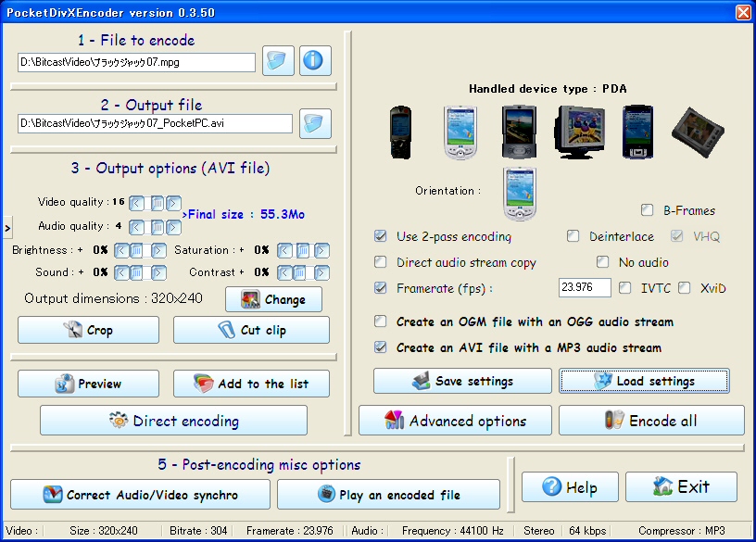Click Play an encoded file
The width and height of the screenshot is (756, 542).
tap(388, 494)
